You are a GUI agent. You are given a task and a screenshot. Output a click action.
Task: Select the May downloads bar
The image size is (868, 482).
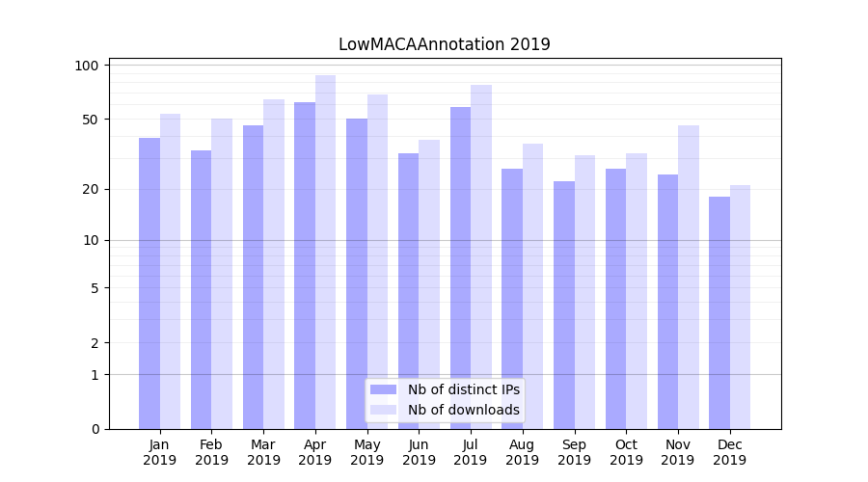(x=377, y=260)
